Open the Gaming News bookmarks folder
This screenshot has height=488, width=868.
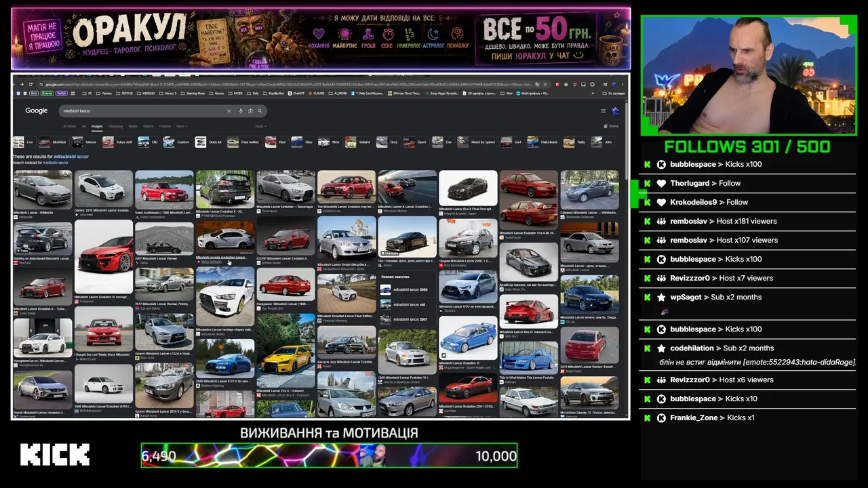point(193,93)
